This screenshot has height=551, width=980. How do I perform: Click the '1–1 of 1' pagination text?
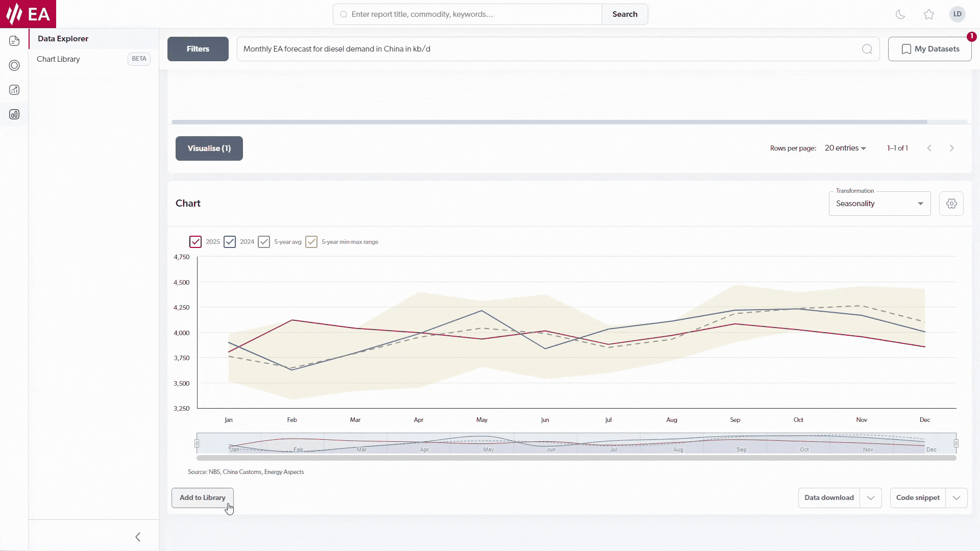click(897, 148)
